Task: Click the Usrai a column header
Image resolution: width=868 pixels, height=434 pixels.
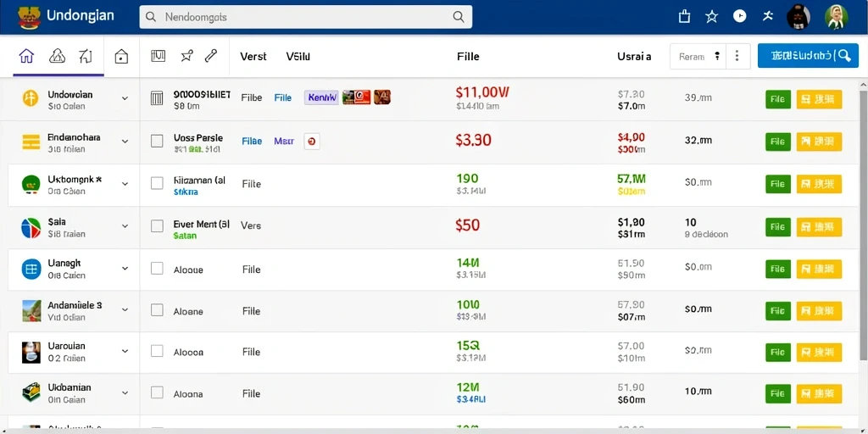Action: click(634, 57)
